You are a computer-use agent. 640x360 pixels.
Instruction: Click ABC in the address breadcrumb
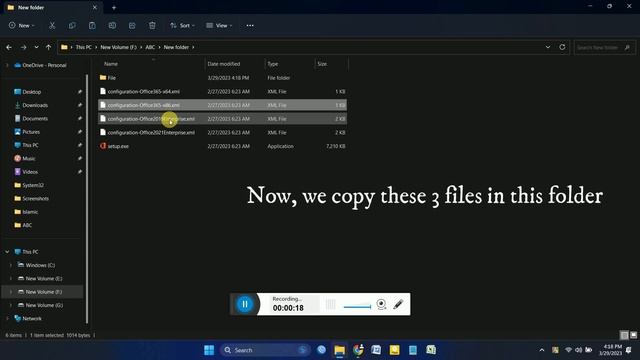(x=150, y=47)
